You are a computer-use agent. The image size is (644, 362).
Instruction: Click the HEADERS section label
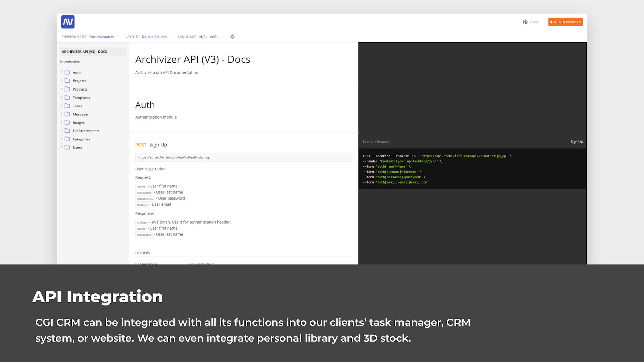[x=143, y=253]
